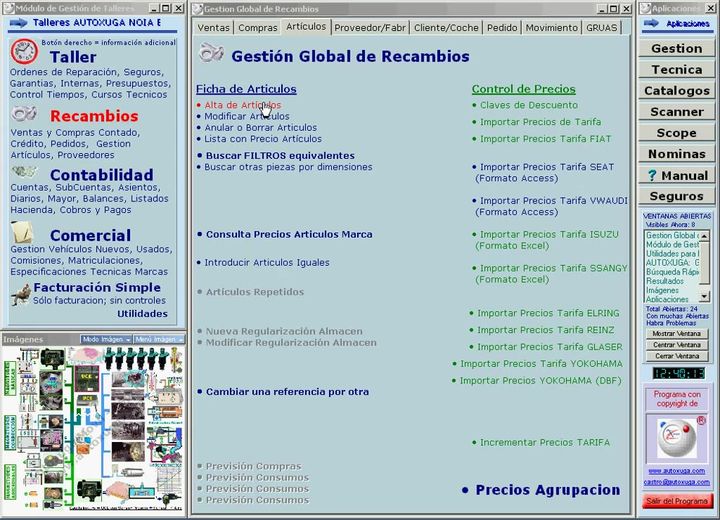The width and height of the screenshot is (720, 520).
Task: Open Facturación Simple
Action: pyautogui.click(x=97, y=288)
